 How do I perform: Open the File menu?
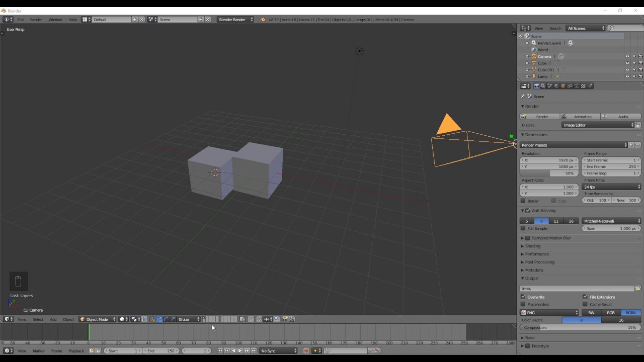pos(21,20)
